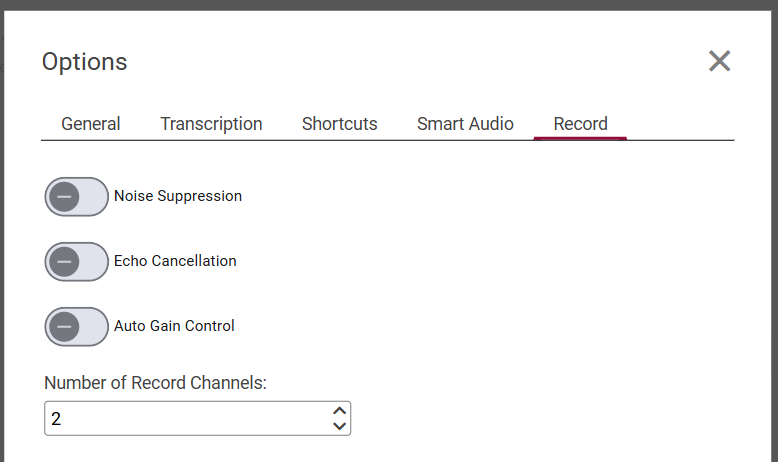Decrease record channels with the down arrow
778x462 pixels.
pos(340,426)
